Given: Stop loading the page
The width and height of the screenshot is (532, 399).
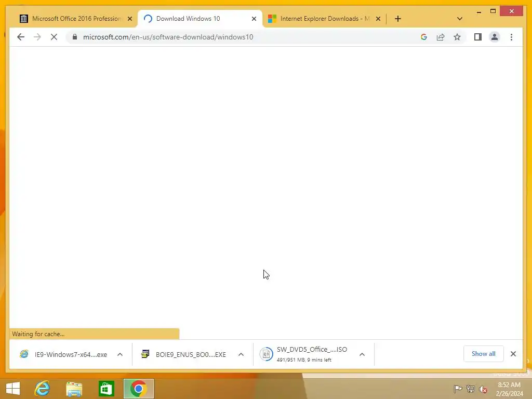Looking at the screenshot, I should pyautogui.click(x=54, y=37).
